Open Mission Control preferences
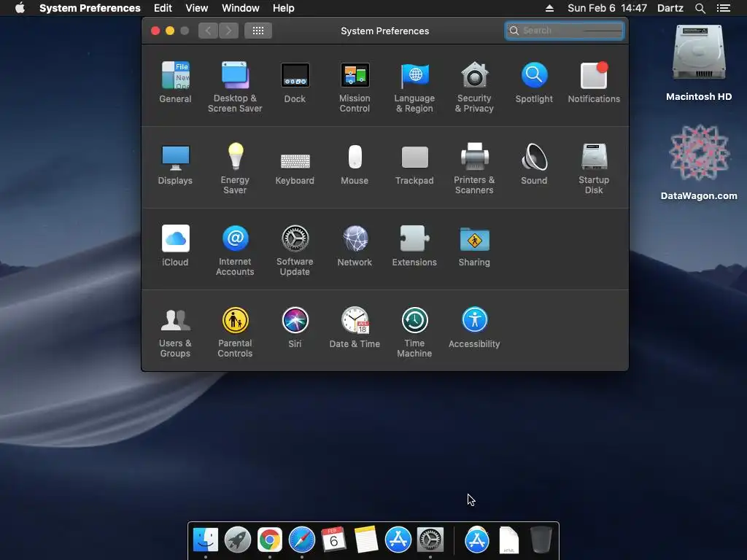The width and height of the screenshot is (747, 560). [x=355, y=87]
